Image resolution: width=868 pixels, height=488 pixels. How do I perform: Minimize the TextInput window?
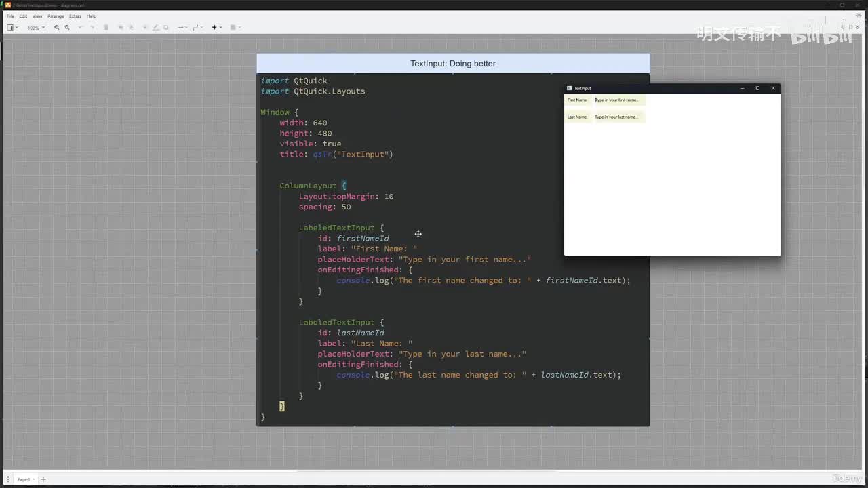point(743,88)
